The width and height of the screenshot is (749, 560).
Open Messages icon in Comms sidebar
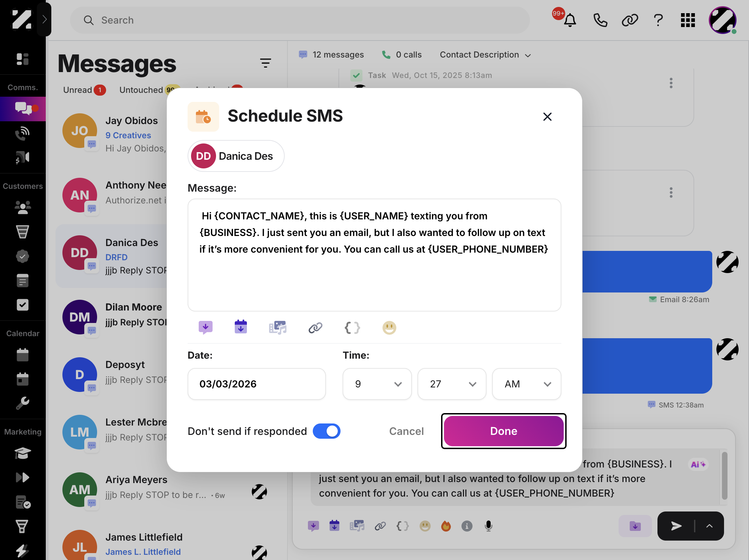pyautogui.click(x=23, y=109)
